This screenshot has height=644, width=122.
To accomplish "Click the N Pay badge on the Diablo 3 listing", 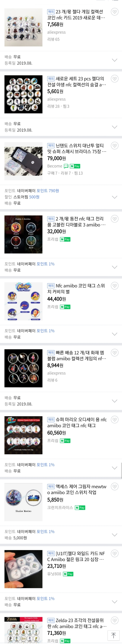I will (65, 239).
